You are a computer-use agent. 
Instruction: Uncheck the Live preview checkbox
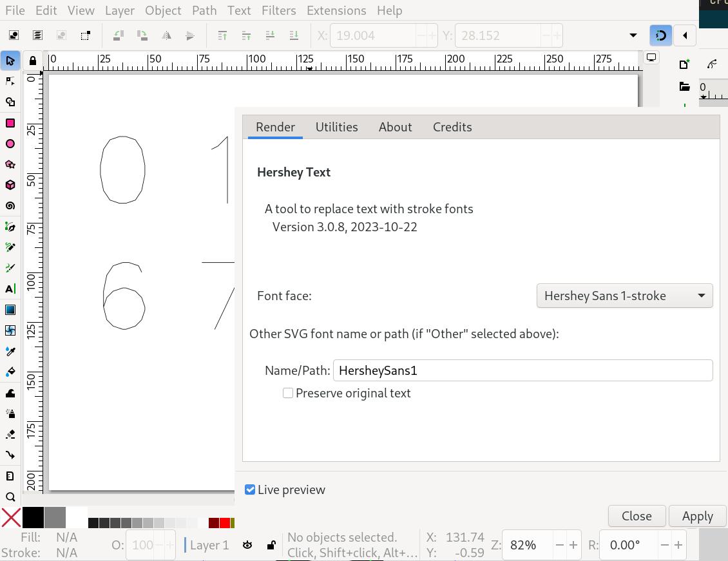click(250, 490)
